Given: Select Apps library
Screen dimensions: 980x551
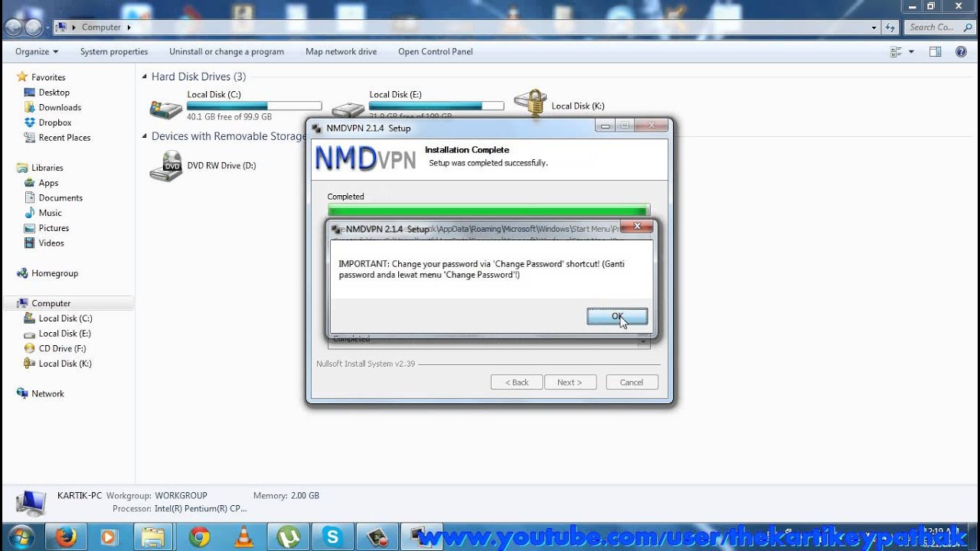Looking at the screenshot, I should point(48,183).
